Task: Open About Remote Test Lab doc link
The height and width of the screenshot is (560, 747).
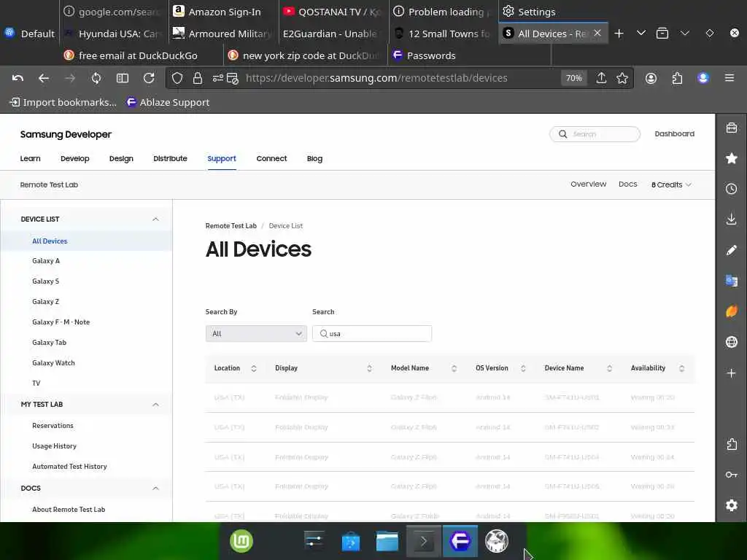Action: click(x=69, y=510)
